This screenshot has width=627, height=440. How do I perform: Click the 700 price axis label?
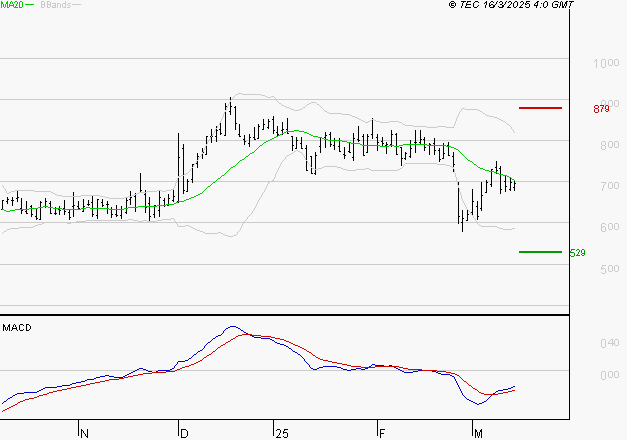[x=609, y=186]
